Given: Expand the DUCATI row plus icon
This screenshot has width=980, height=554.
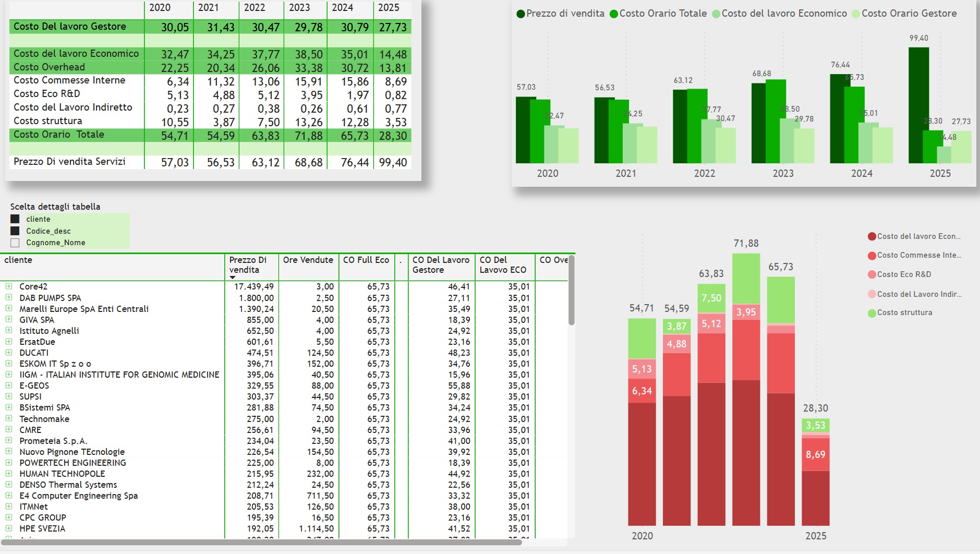Looking at the screenshot, I should tap(9, 353).
